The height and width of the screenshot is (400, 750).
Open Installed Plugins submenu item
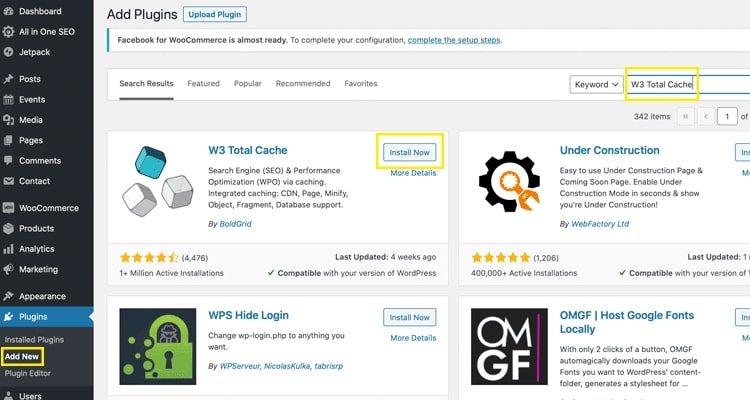(34, 340)
